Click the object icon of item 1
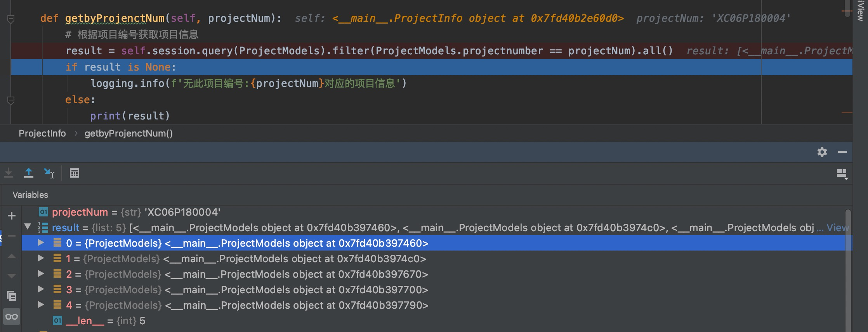 click(57, 258)
